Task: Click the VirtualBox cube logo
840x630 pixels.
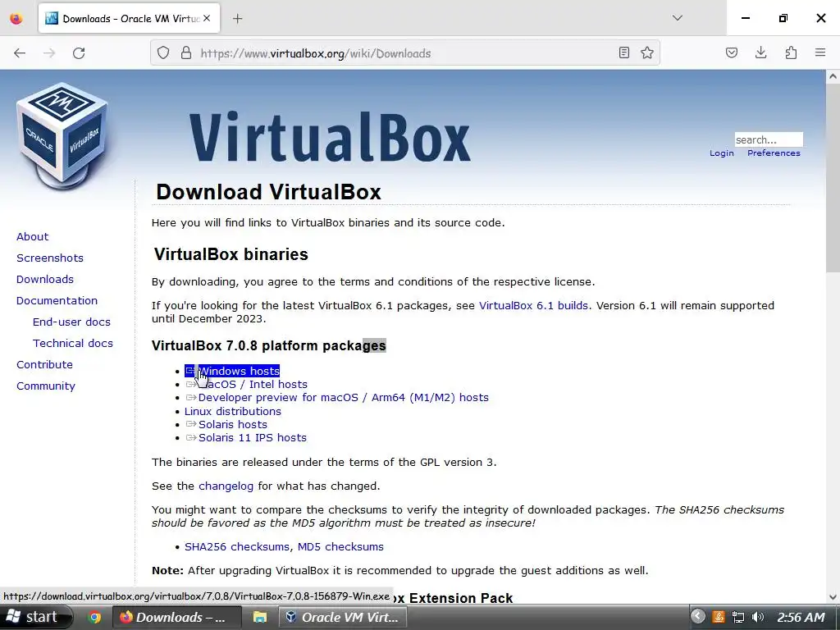Action: (x=62, y=135)
